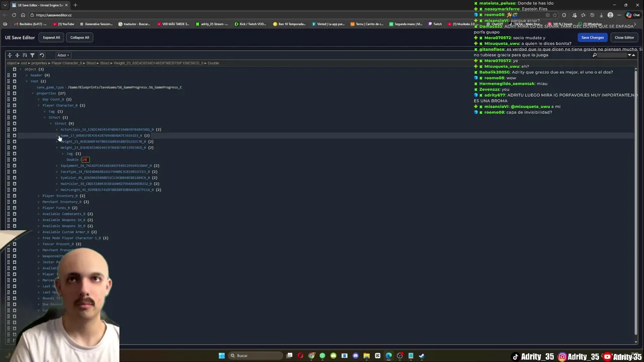The height and width of the screenshot is (362, 644).
Task: Undo the last edit with the undo arrow
Action: (x=42, y=55)
